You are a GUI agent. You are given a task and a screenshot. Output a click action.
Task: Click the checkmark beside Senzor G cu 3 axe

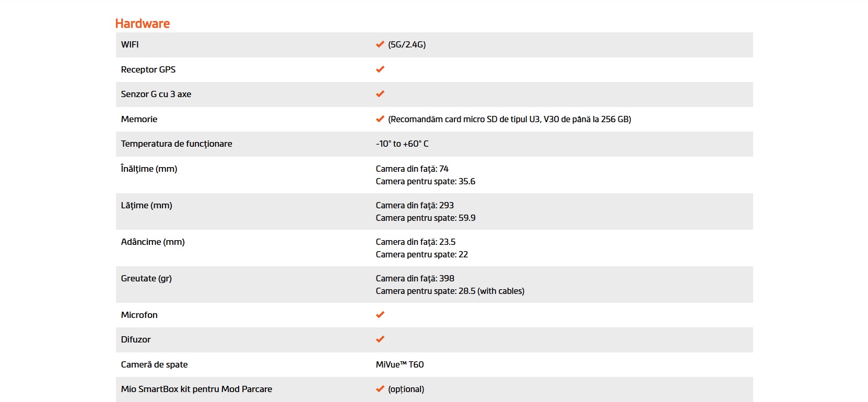pos(380,94)
